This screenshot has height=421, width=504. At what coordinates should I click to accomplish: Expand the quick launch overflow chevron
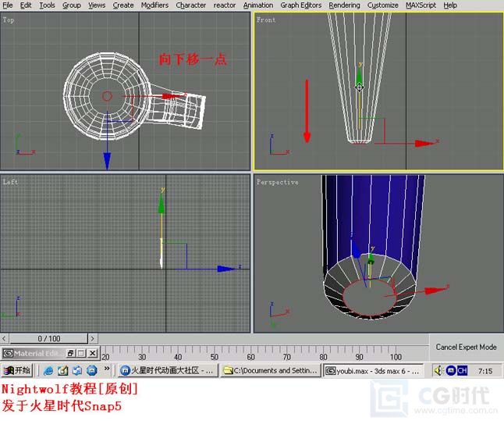tap(107, 369)
